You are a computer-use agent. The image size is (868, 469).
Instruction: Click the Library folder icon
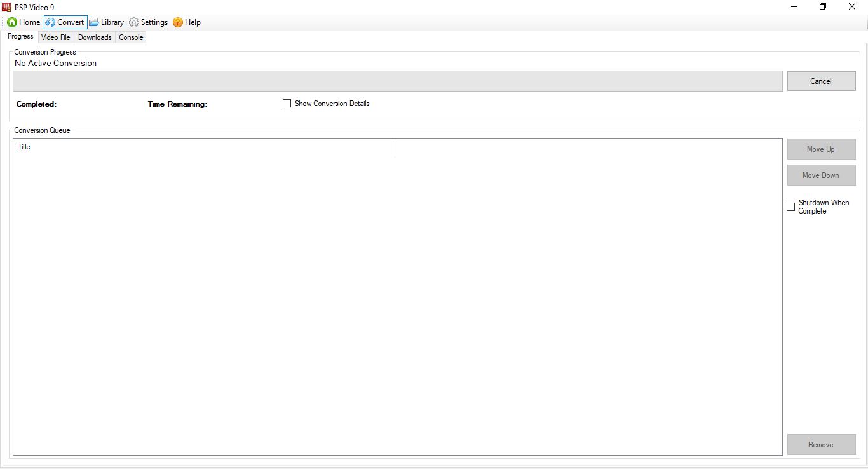coord(94,22)
